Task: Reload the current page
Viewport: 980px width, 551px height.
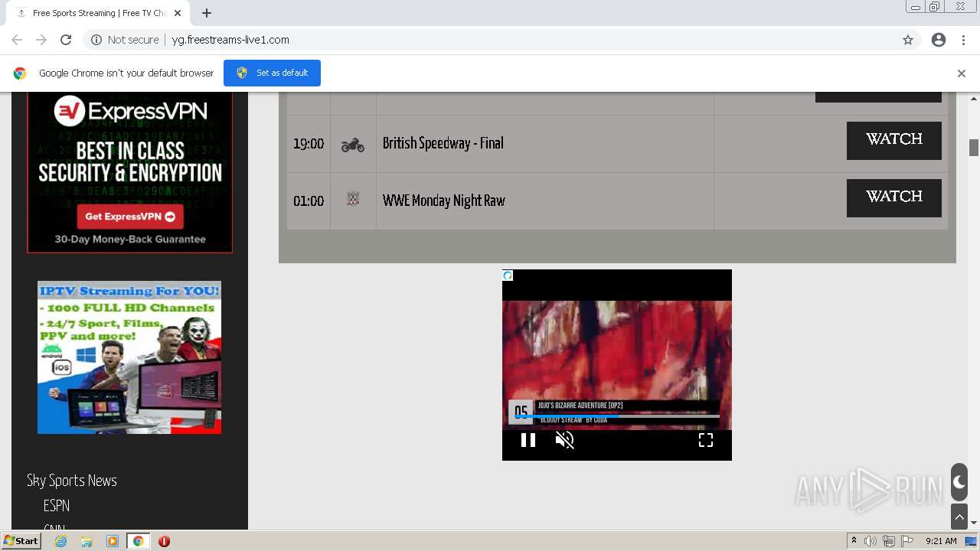Action: click(x=66, y=40)
